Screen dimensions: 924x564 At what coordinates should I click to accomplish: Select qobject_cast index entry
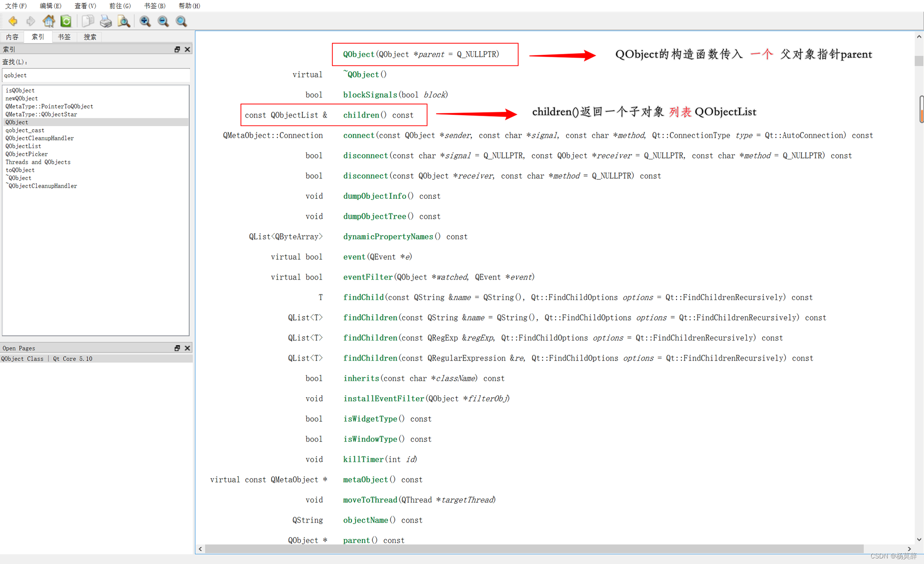coord(25,130)
